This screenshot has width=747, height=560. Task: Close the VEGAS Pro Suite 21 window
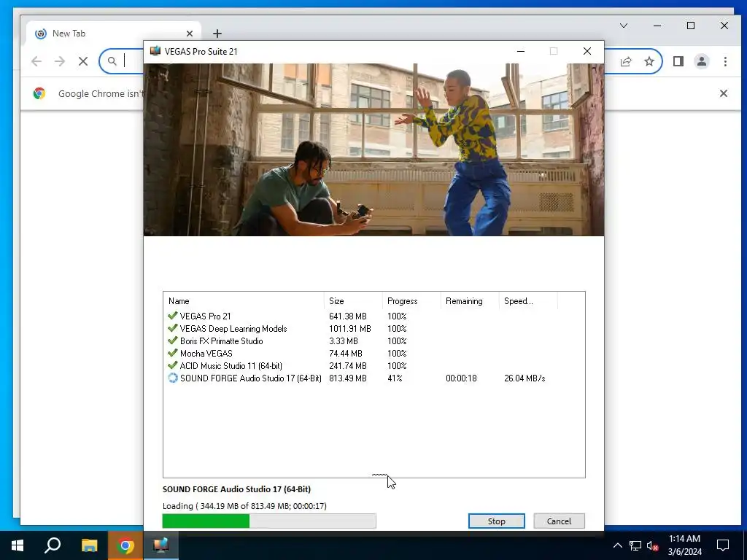[x=587, y=51]
